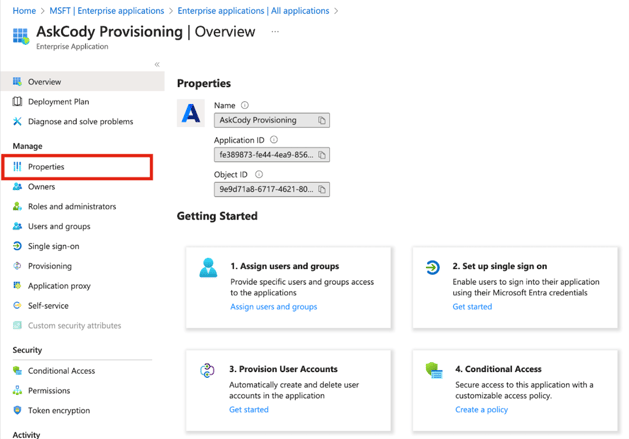The height and width of the screenshot is (439, 629).
Task: Open Conditional Access under Security
Action: 61,370
